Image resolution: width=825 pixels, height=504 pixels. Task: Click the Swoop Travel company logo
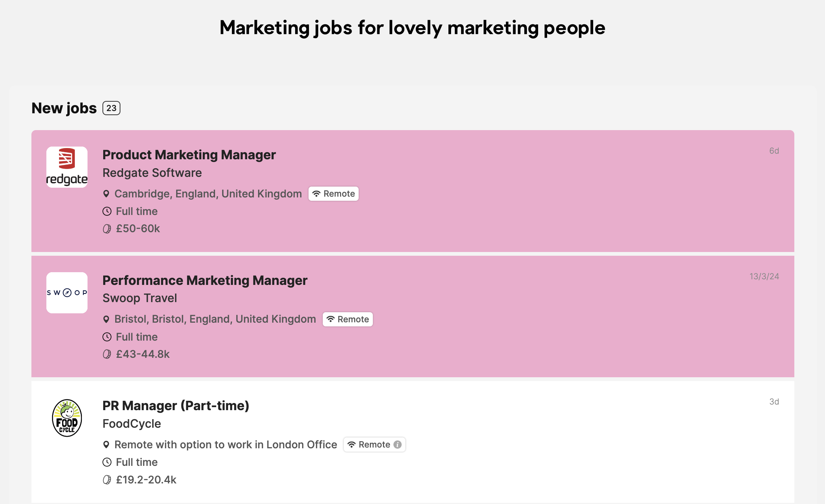pos(67,292)
